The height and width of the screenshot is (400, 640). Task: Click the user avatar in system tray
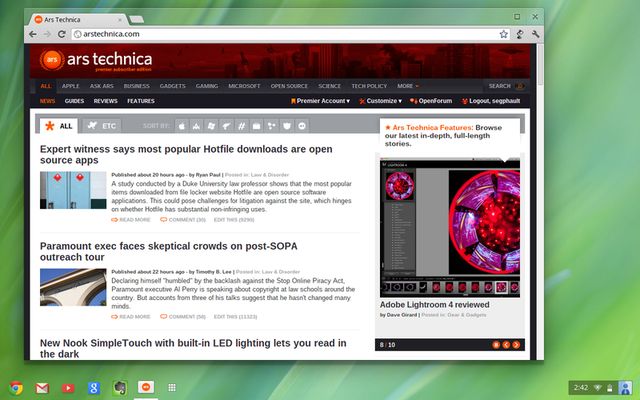point(625,388)
